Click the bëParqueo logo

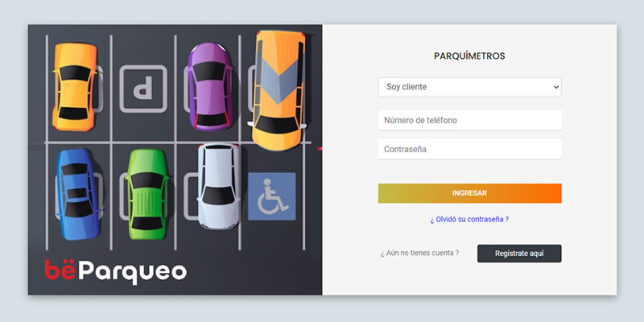[115, 270]
